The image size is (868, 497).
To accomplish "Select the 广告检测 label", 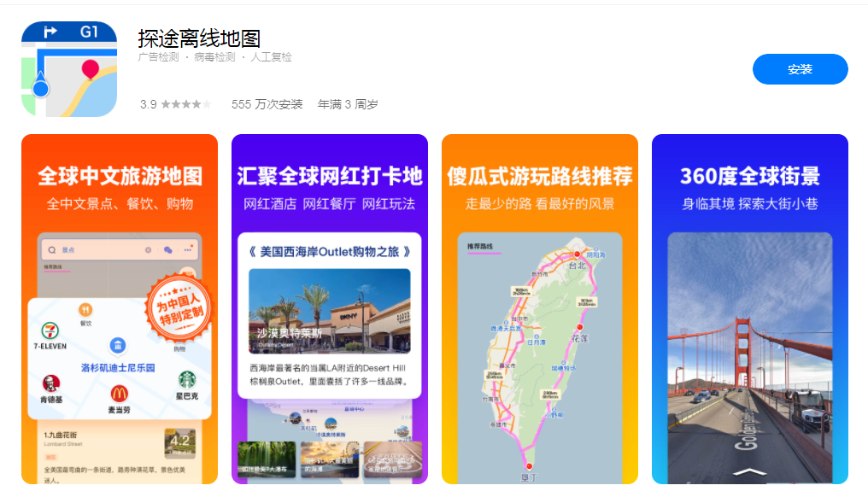I will pos(158,57).
